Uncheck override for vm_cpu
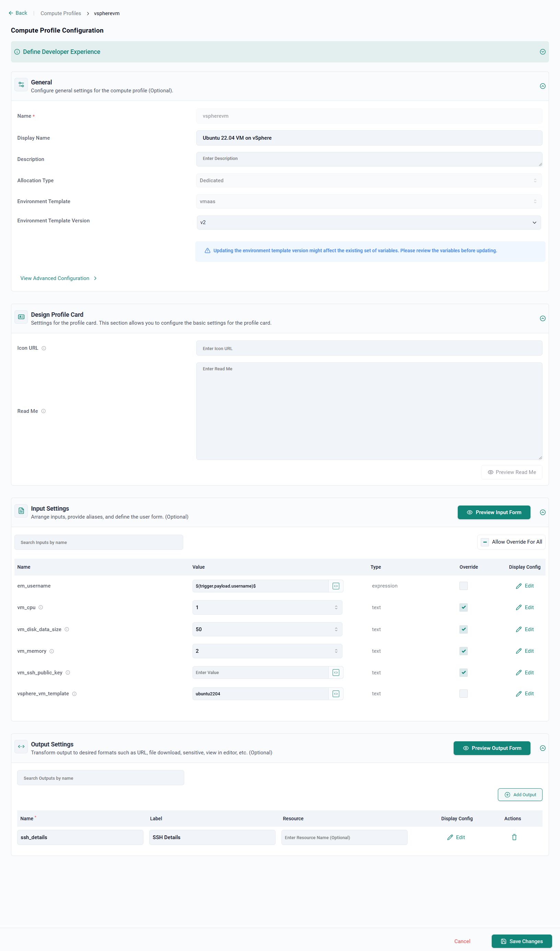This screenshot has height=951, width=560. click(x=464, y=607)
